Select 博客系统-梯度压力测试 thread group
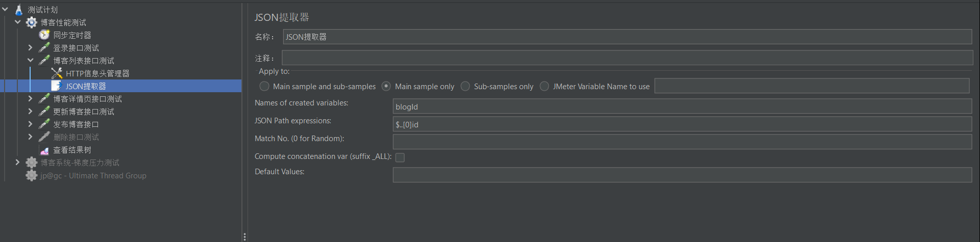Viewport: 980px width, 242px height. pos(80,163)
